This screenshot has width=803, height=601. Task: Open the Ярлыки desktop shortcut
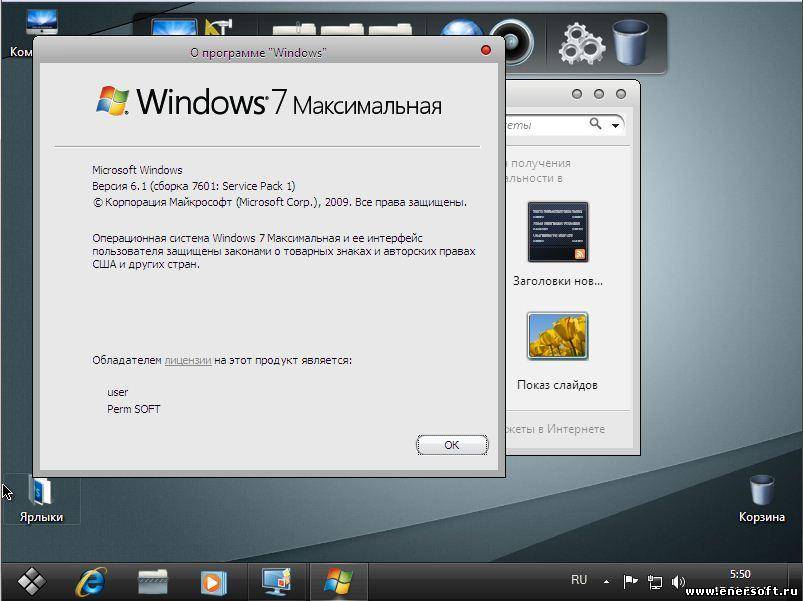click(41, 499)
